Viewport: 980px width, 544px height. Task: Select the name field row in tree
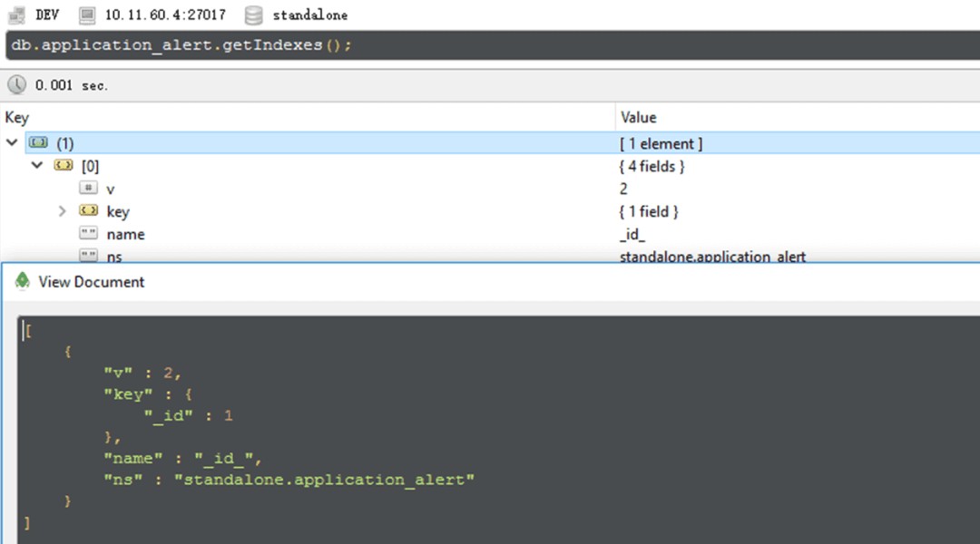point(125,234)
